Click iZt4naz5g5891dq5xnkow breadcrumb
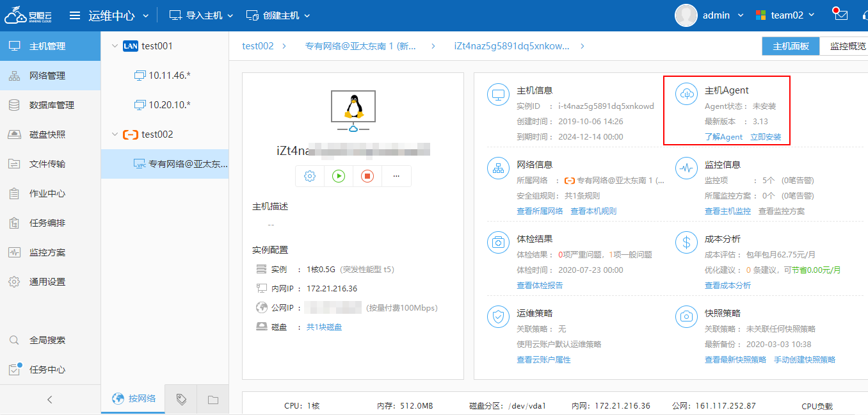Viewport: 868px width, 415px height. (511, 46)
